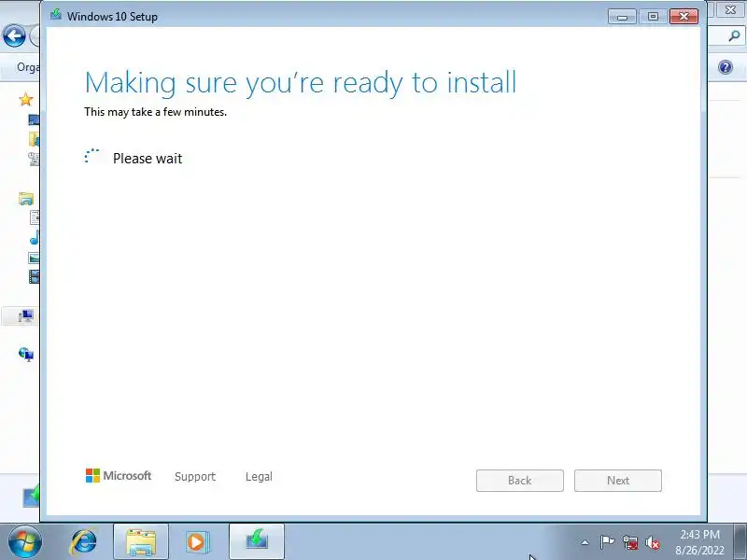
Task: Click the Next button in Windows 10 Setup
Action: click(x=618, y=481)
